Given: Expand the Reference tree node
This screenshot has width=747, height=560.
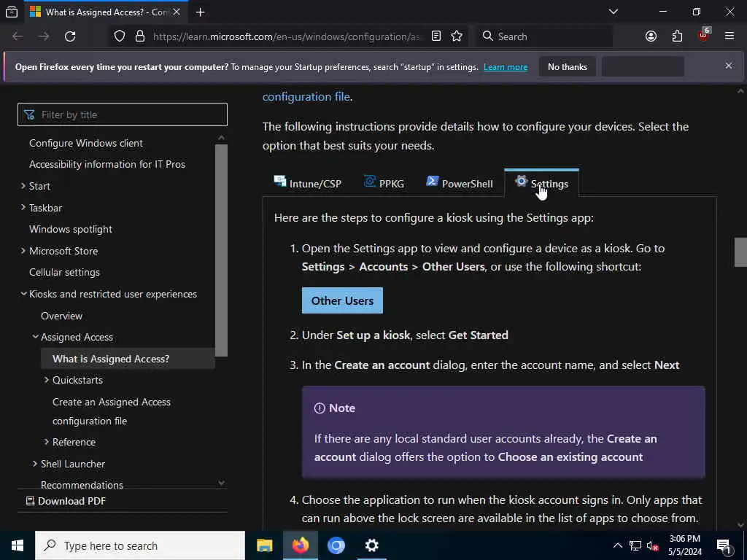Looking at the screenshot, I should pos(47,442).
